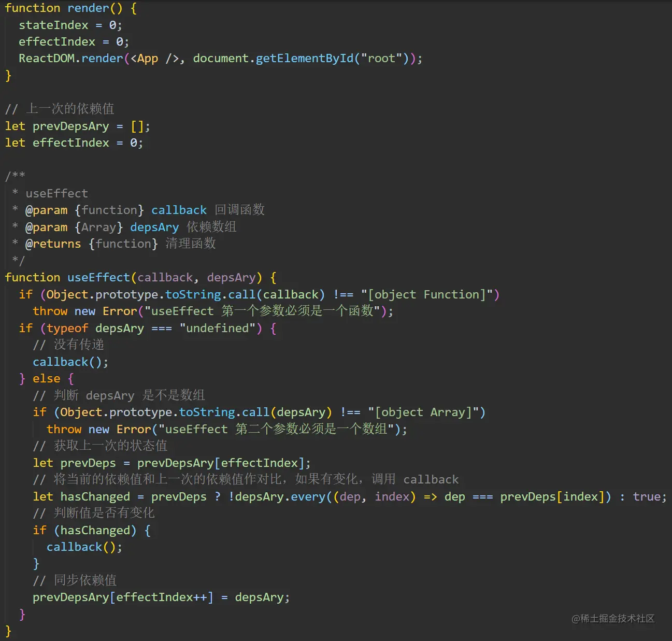This screenshot has width=672, height=641.
Task: Click 'function useEffect(callback, depsAry)' declaration
Action: [x=134, y=277]
